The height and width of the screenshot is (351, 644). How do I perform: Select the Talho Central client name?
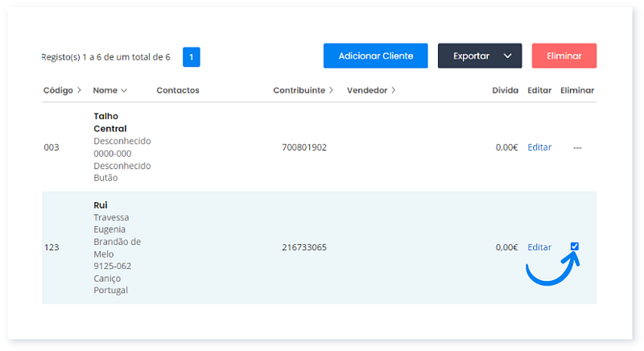tap(110, 122)
